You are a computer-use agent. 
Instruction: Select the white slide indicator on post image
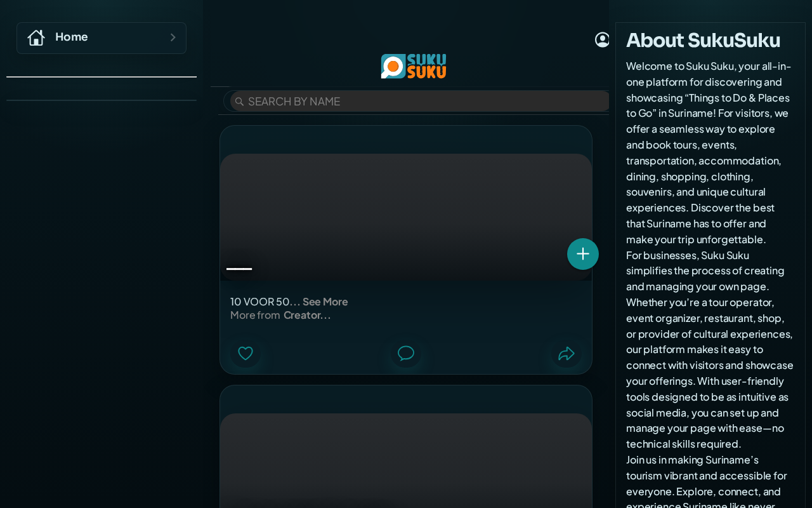pyautogui.click(x=239, y=269)
